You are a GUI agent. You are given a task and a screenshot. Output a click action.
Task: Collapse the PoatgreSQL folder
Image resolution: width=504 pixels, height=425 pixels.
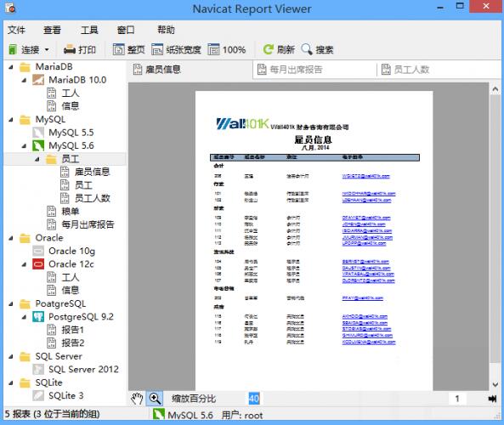(11, 303)
